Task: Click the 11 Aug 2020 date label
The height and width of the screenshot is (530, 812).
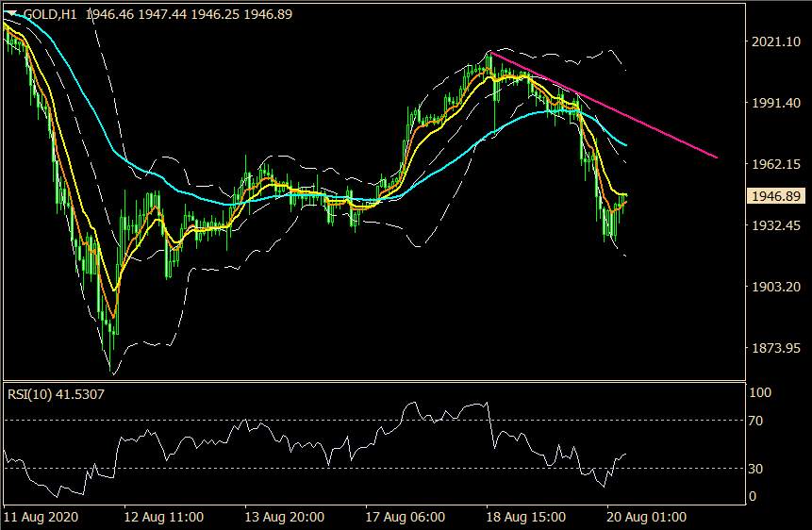Action: (x=41, y=517)
